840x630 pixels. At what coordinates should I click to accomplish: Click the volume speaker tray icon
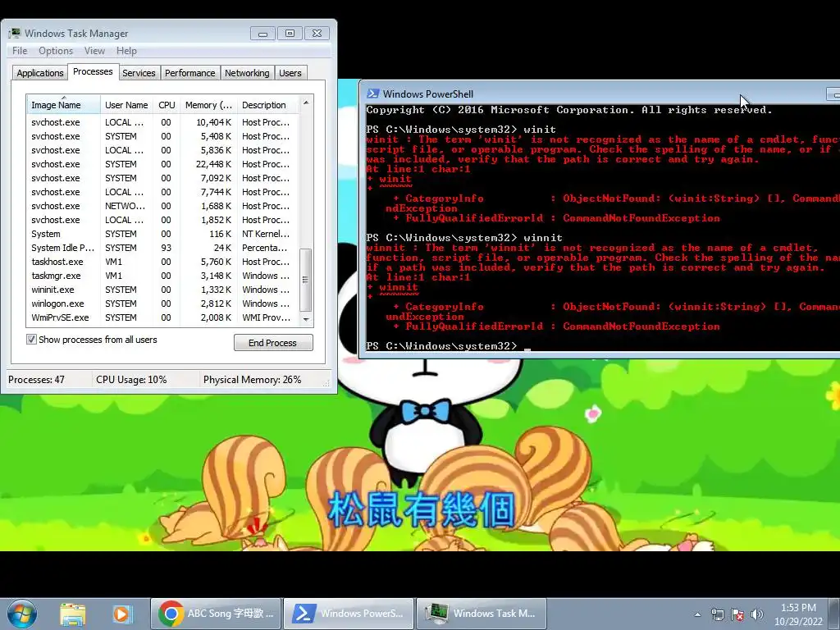point(756,614)
